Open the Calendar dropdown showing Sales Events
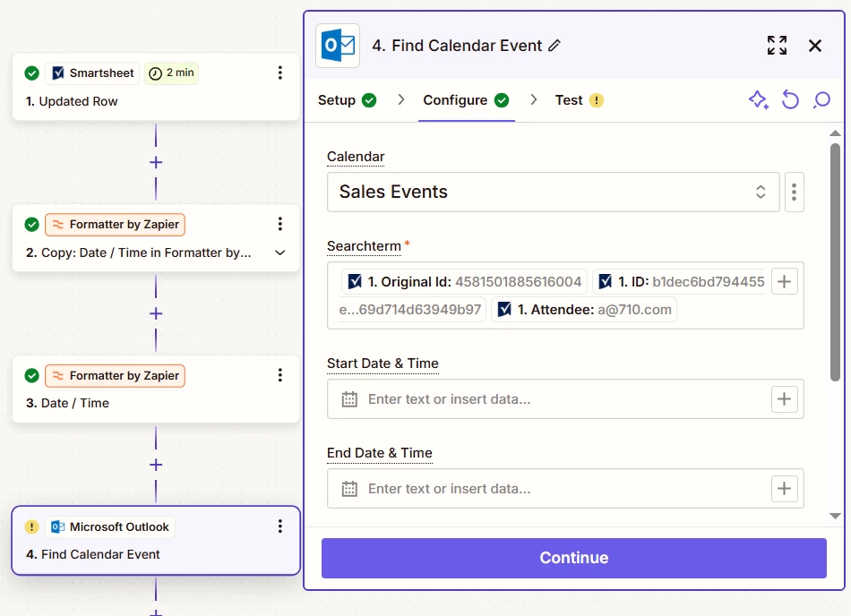Image resolution: width=851 pixels, height=616 pixels. [x=553, y=192]
